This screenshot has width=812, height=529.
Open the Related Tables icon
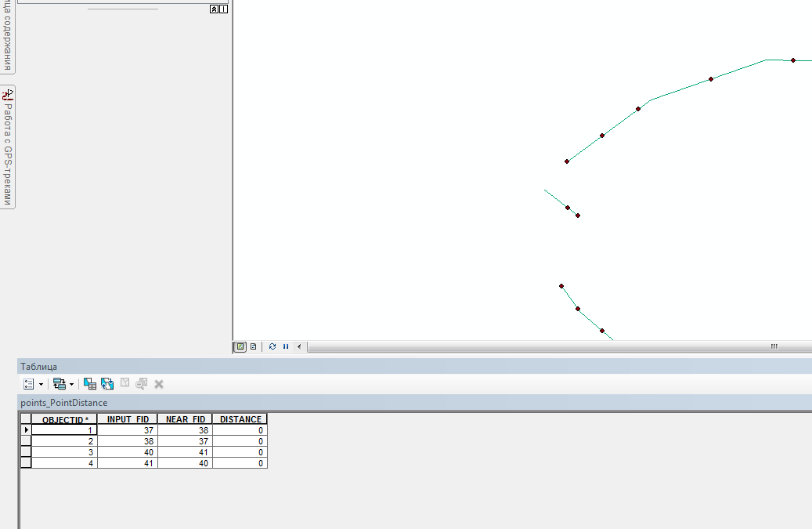60,384
